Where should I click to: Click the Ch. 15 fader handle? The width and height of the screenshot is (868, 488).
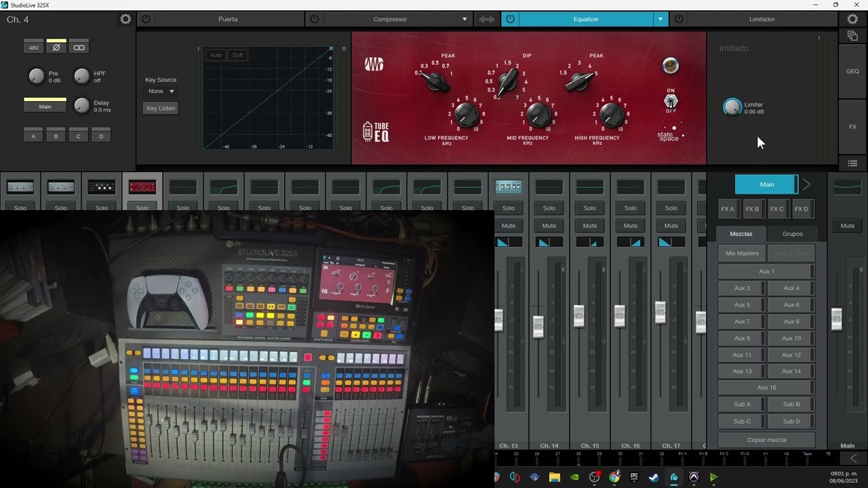click(578, 317)
